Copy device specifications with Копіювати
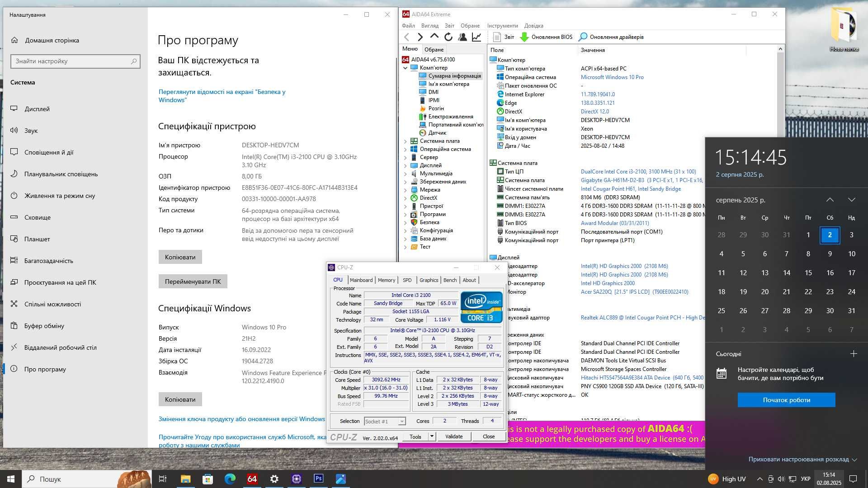 click(180, 257)
